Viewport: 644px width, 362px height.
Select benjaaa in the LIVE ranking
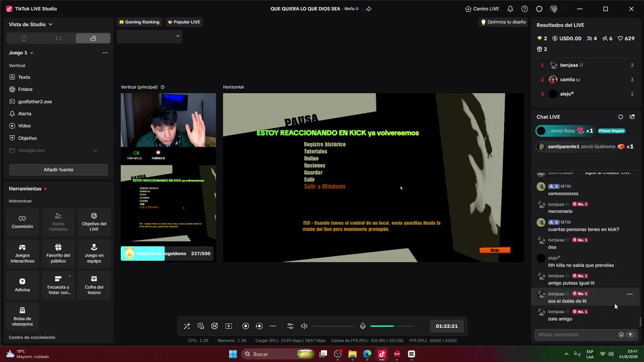586,65
